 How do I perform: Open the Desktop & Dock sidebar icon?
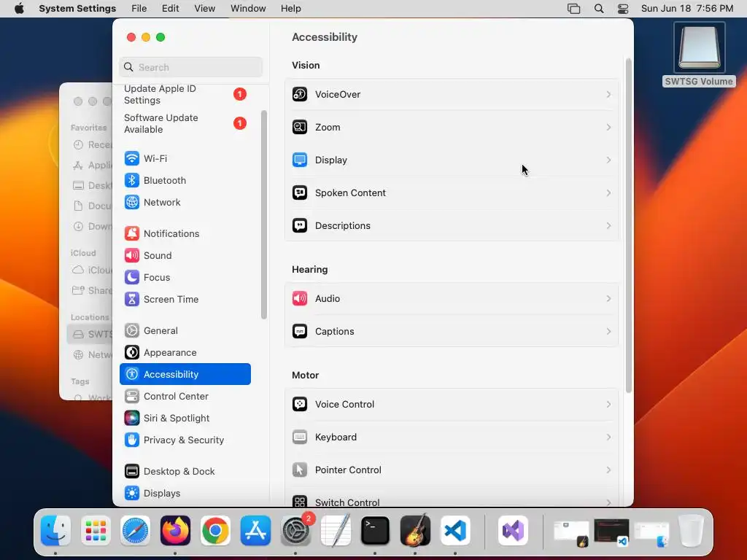pos(132,472)
